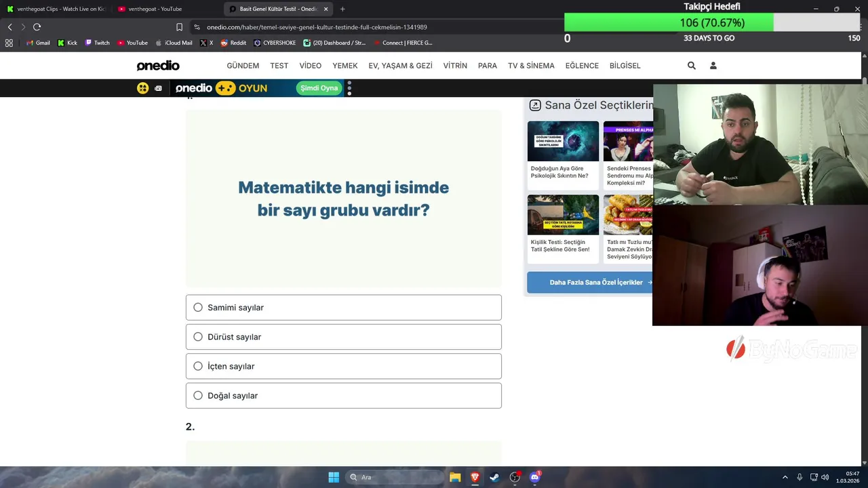Open the Kick bookmark

coord(67,43)
